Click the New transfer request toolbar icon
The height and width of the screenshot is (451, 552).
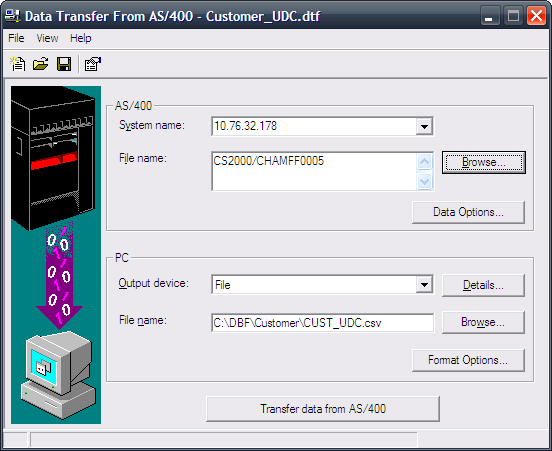coord(18,64)
